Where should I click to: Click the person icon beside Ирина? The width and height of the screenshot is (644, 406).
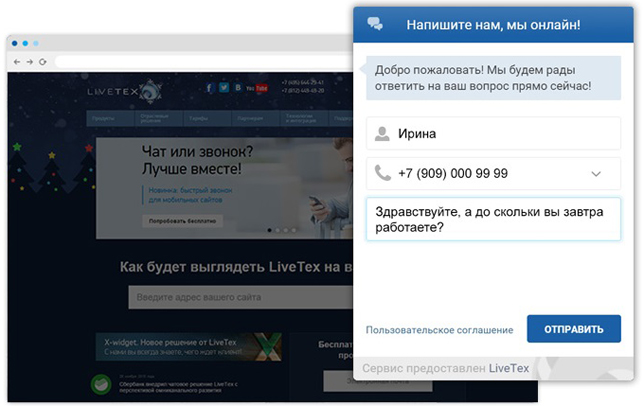(382, 134)
